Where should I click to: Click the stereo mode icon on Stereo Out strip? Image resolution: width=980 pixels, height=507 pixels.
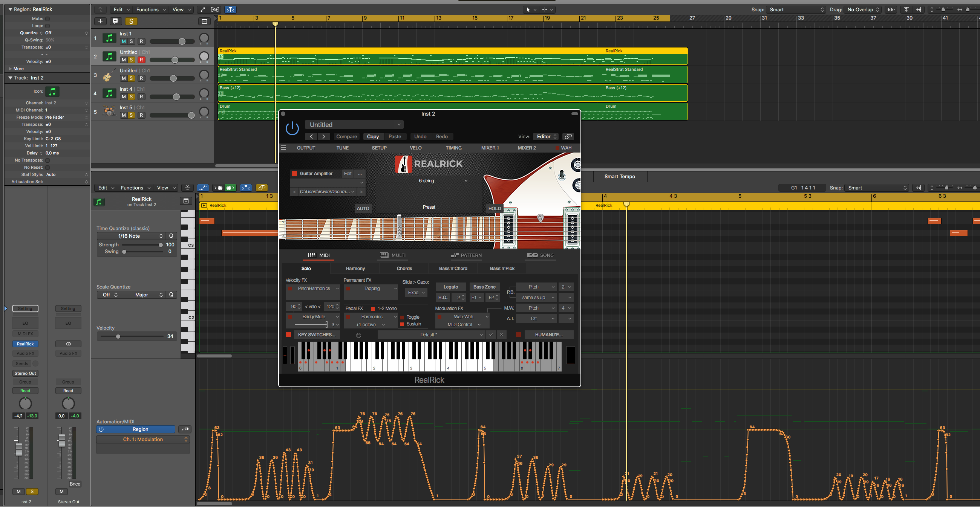(69, 344)
